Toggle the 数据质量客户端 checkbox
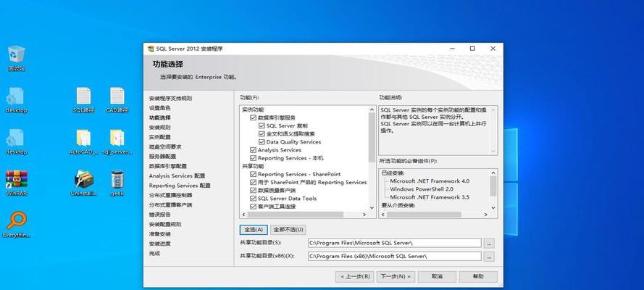Screen dimensions: 644x290 [253, 191]
